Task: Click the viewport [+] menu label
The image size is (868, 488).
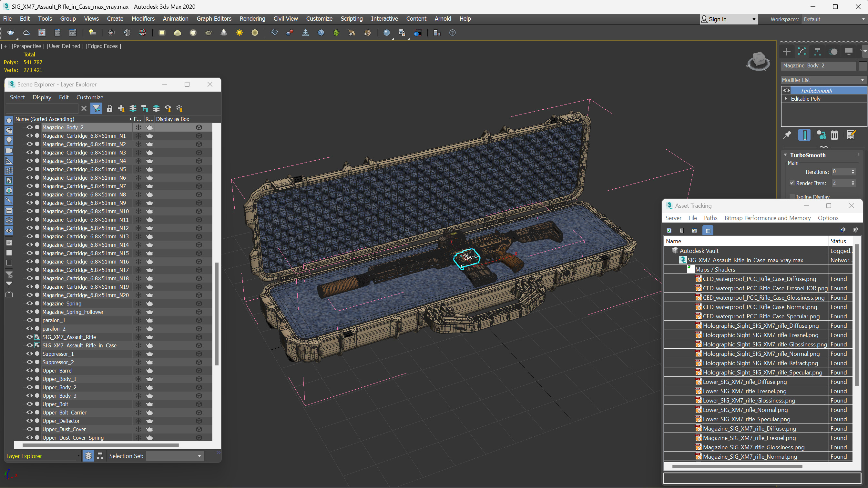Action: point(5,46)
